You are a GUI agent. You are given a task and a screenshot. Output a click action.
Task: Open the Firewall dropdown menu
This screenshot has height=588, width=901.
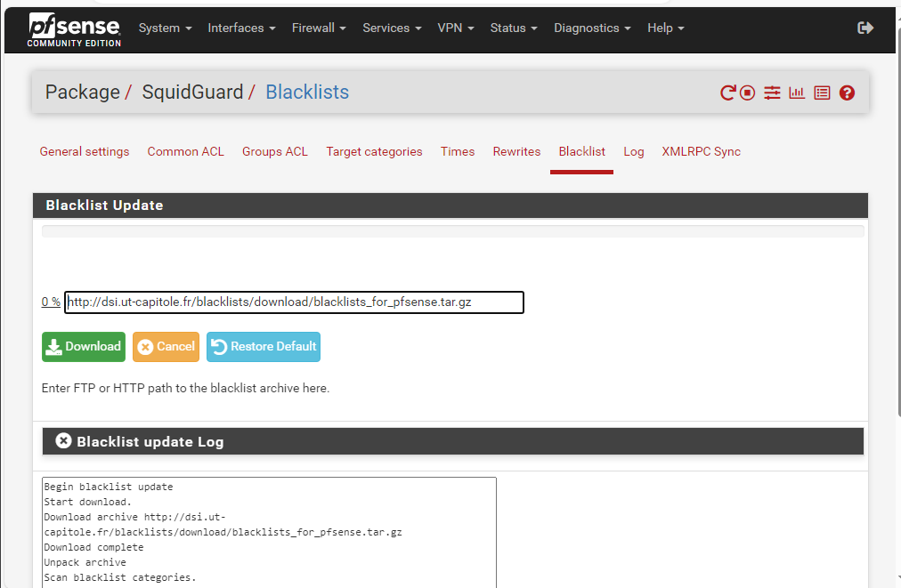[x=319, y=28]
